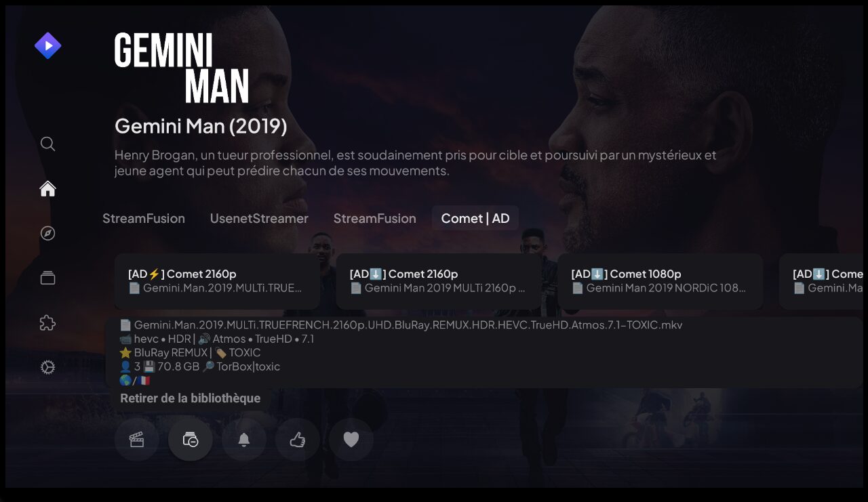Open the Library stack icon in sidebar
This screenshot has width=868, height=502.
point(47,278)
